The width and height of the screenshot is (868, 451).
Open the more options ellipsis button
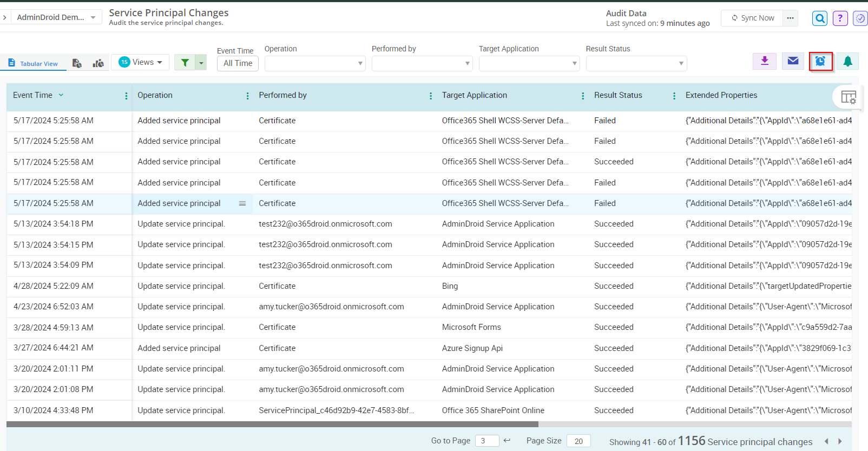click(x=790, y=18)
